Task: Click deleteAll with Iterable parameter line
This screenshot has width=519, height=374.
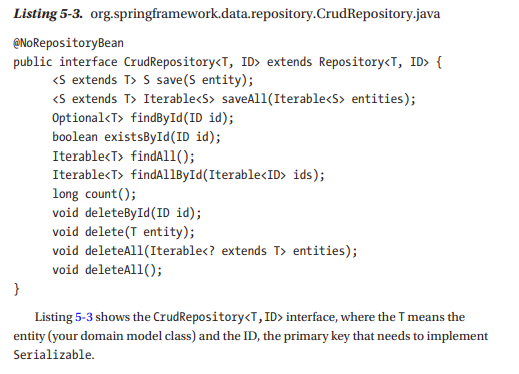Action: click(x=205, y=251)
